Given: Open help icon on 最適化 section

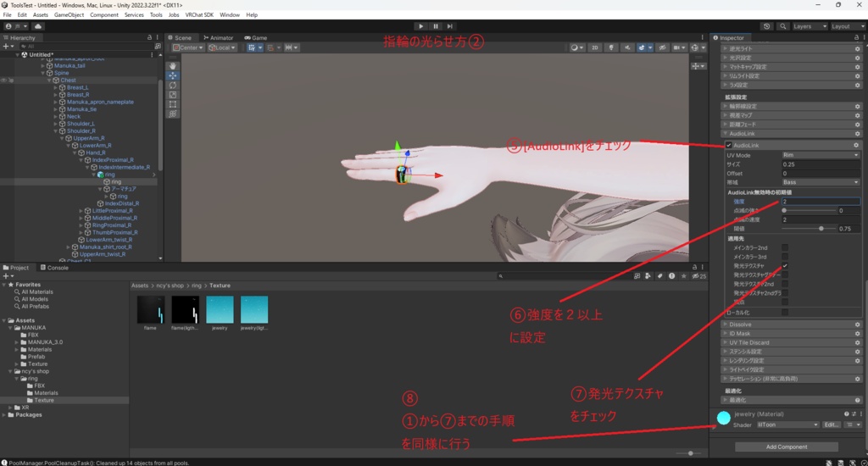Looking at the screenshot, I should coord(857,400).
